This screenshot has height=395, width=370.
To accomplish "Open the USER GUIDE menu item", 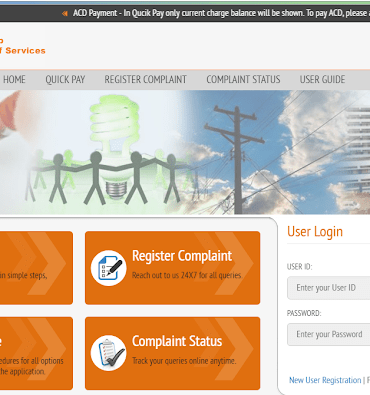I will coord(322,79).
